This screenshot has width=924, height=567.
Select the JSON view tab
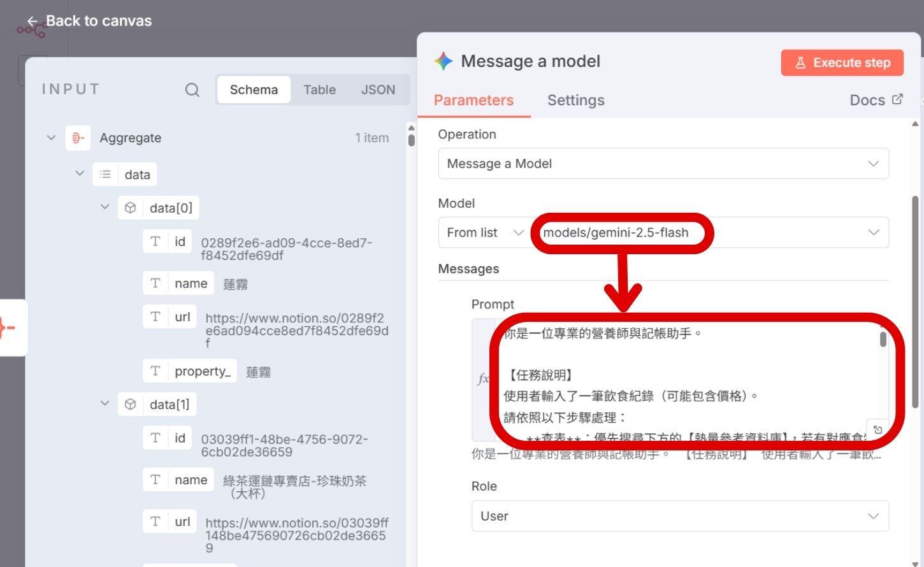click(378, 89)
